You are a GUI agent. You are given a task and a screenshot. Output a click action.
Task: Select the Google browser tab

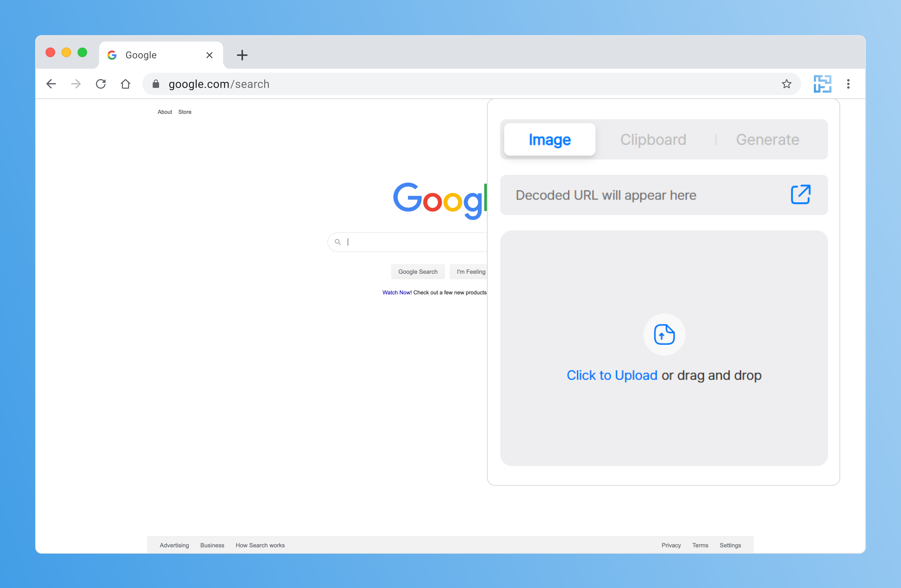click(x=161, y=55)
